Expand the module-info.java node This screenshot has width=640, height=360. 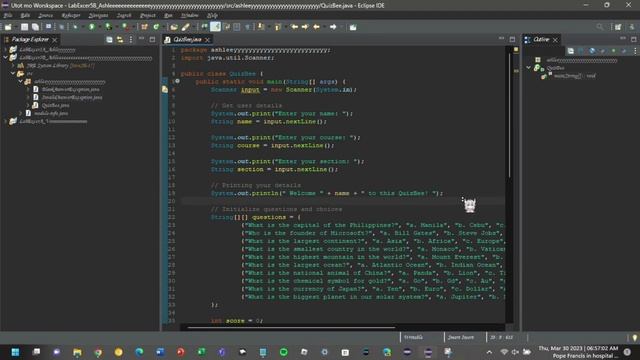(x=20, y=113)
